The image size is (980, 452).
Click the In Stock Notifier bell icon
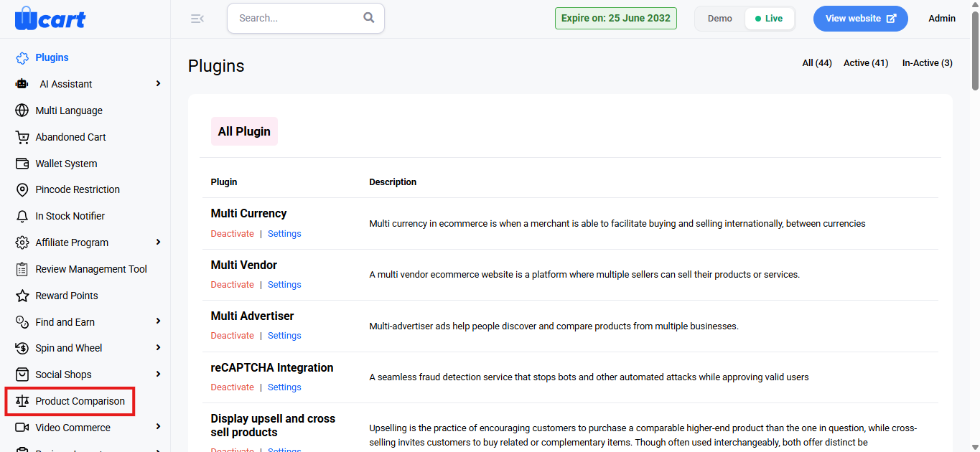click(x=22, y=216)
